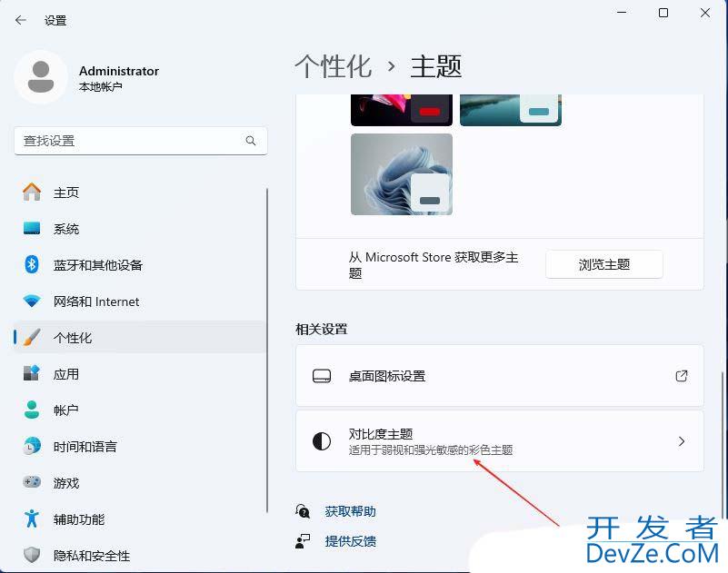Open 对比度主题 settings
The image size is (728, 573).
click(500, 440)
